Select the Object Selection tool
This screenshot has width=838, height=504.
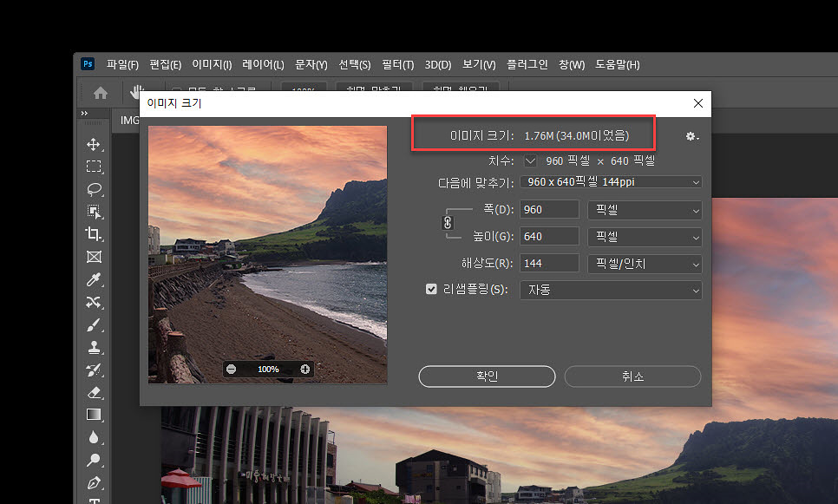(x=94, y=212)
